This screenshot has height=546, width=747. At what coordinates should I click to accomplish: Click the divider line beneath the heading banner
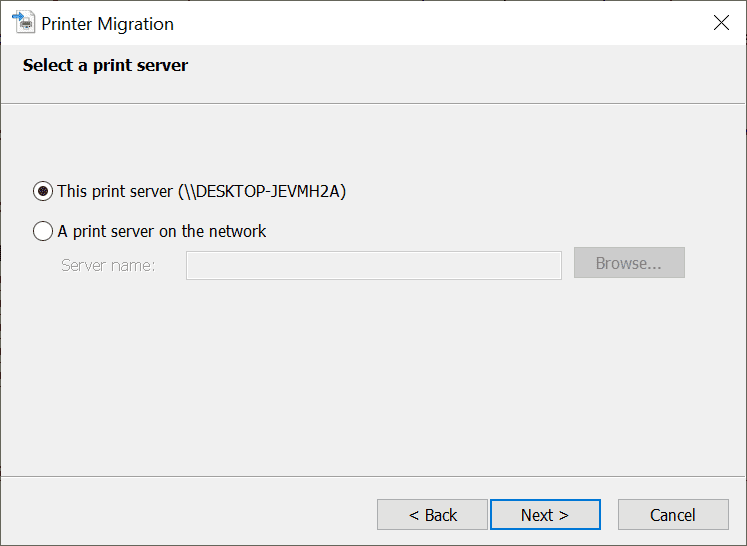click(373, 103)
